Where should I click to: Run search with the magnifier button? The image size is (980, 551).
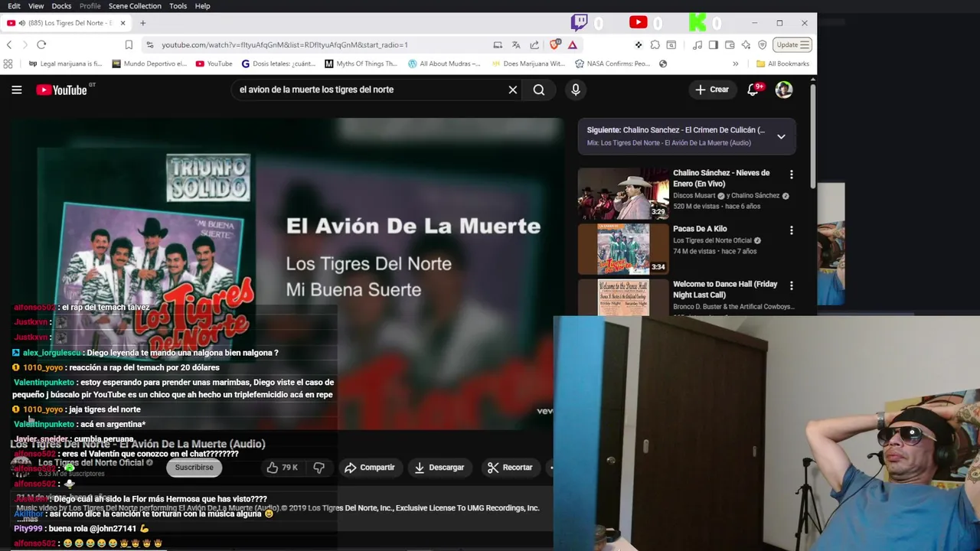pyautogui.click(x=539, y=90)
